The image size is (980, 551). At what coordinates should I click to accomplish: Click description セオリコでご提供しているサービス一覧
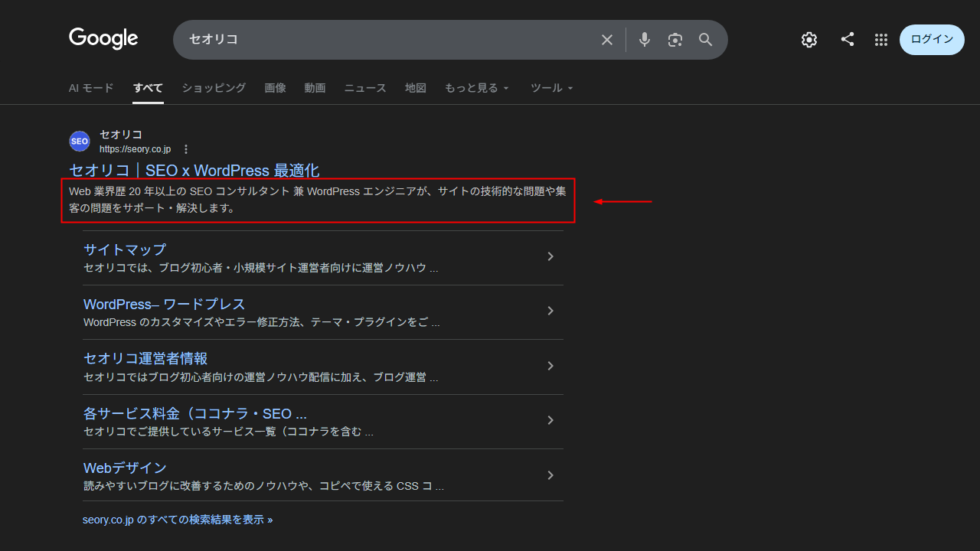(229, 432)
